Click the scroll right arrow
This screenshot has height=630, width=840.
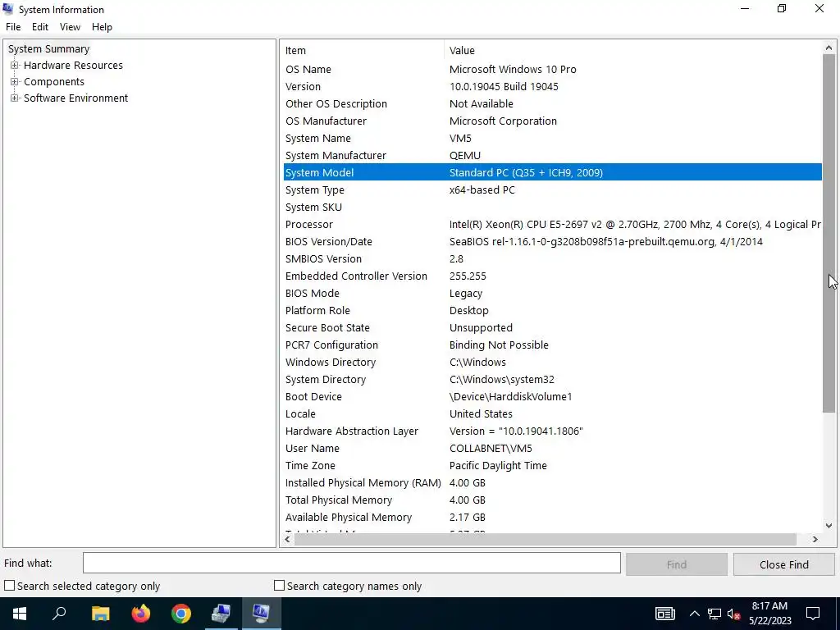click(x=815, y=539)
